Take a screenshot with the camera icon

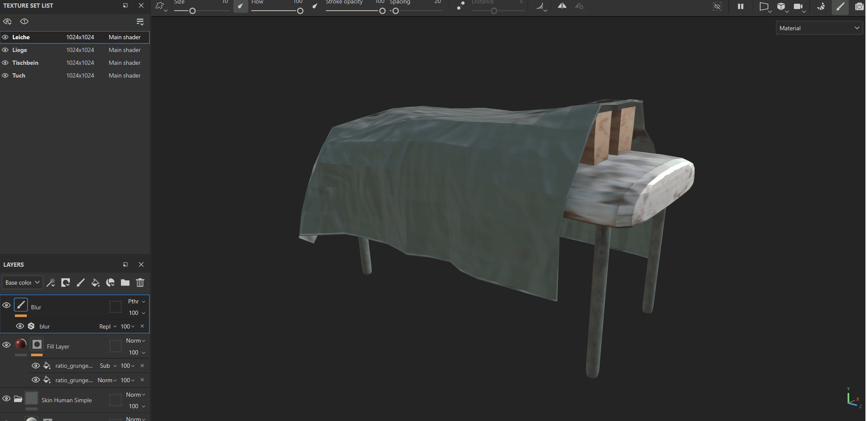pos(859,6)
